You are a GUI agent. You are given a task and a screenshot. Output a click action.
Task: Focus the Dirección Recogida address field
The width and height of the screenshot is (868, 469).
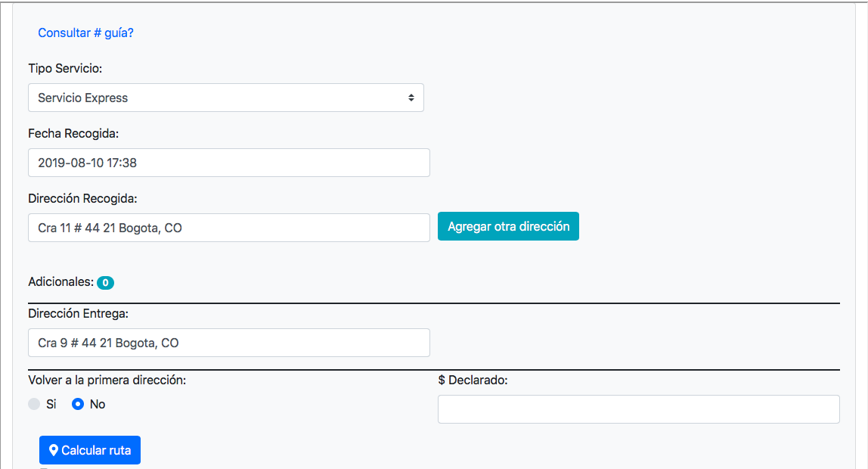228,228
